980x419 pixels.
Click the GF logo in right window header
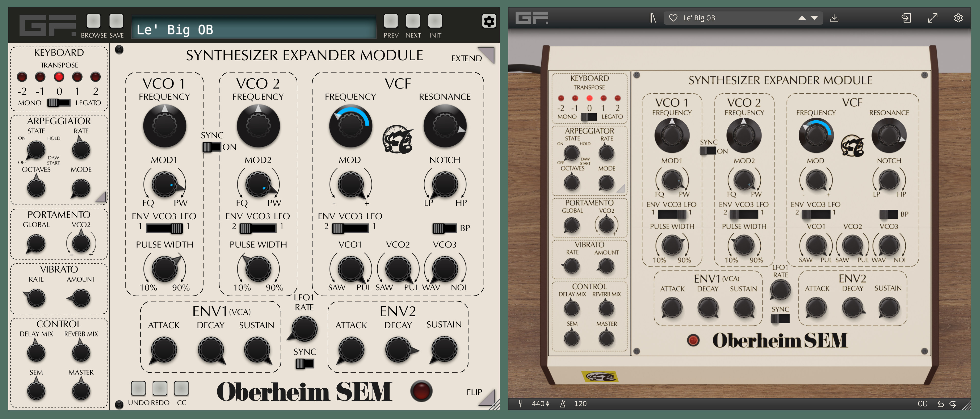532,18
